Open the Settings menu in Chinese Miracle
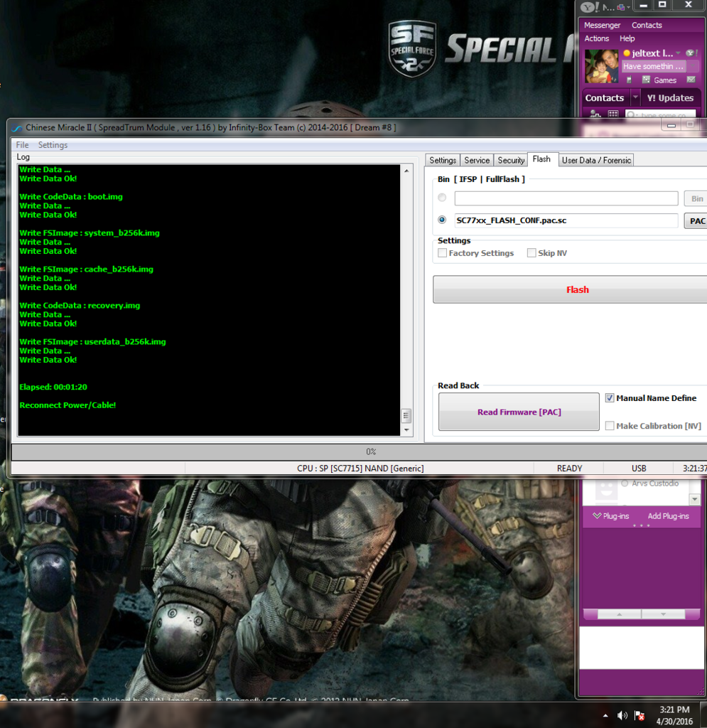This screenshot has width=707, height=728. tap(53, 145)
